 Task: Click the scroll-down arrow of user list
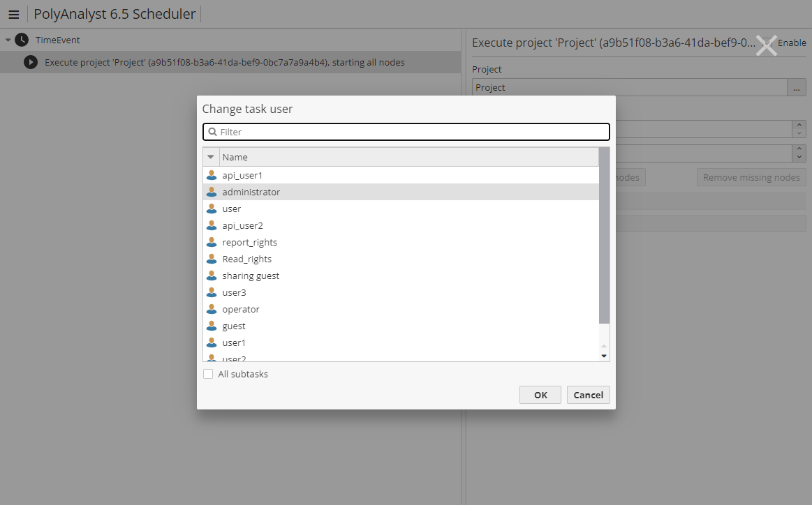(x=604, y=356)
